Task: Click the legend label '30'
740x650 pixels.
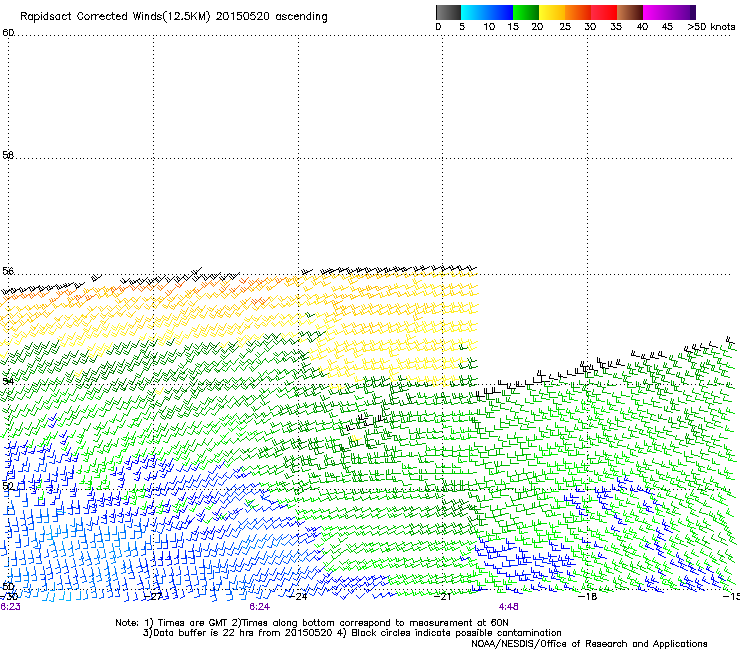Action: click(590, 27)
